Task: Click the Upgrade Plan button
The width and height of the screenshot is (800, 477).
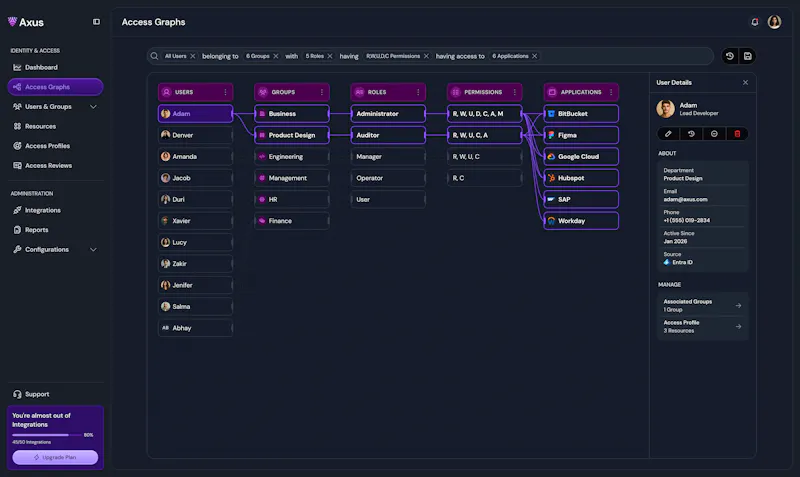Action: (55, 457)
